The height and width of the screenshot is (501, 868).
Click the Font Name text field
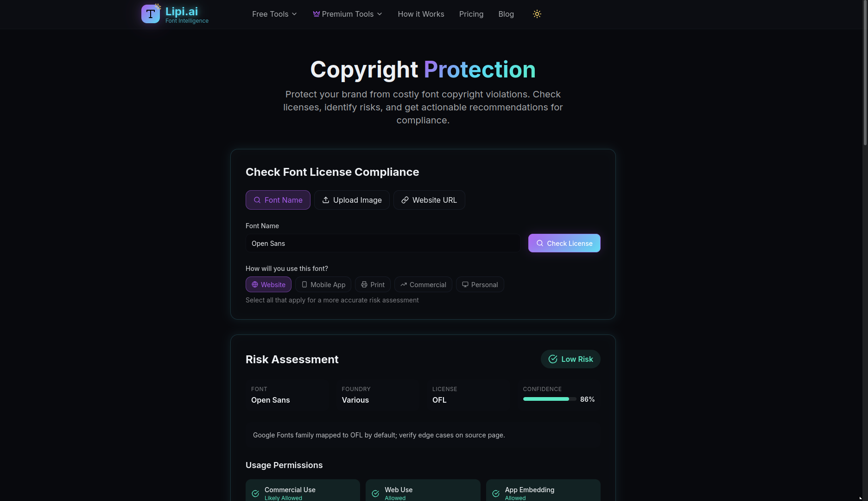[383, 243]
